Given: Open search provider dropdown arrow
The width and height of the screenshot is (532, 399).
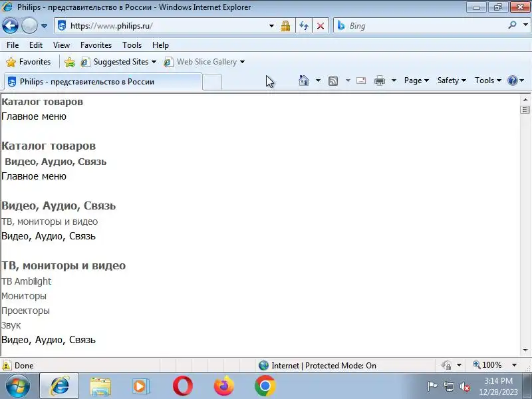Looking at the screenshot, I should point(525,25).
